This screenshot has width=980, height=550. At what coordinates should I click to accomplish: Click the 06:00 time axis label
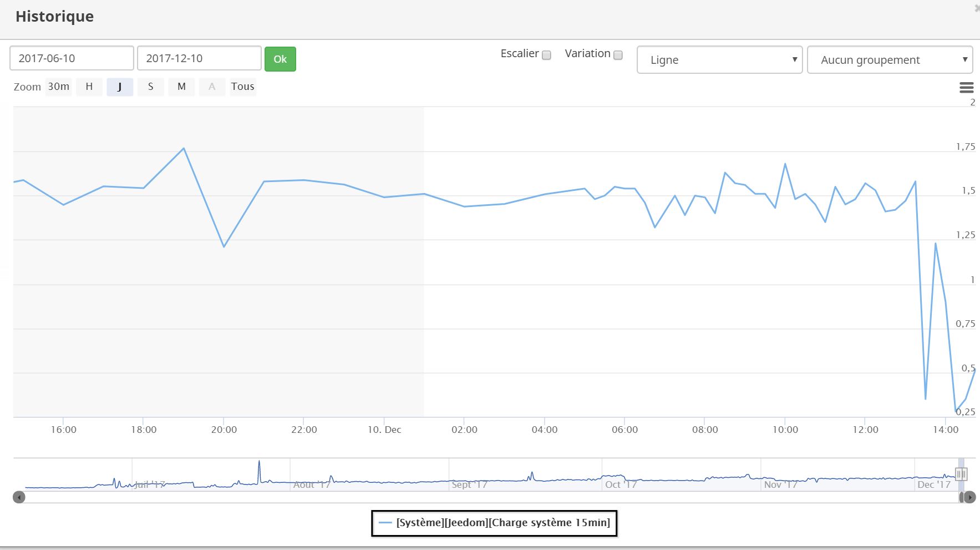[624, 430]
